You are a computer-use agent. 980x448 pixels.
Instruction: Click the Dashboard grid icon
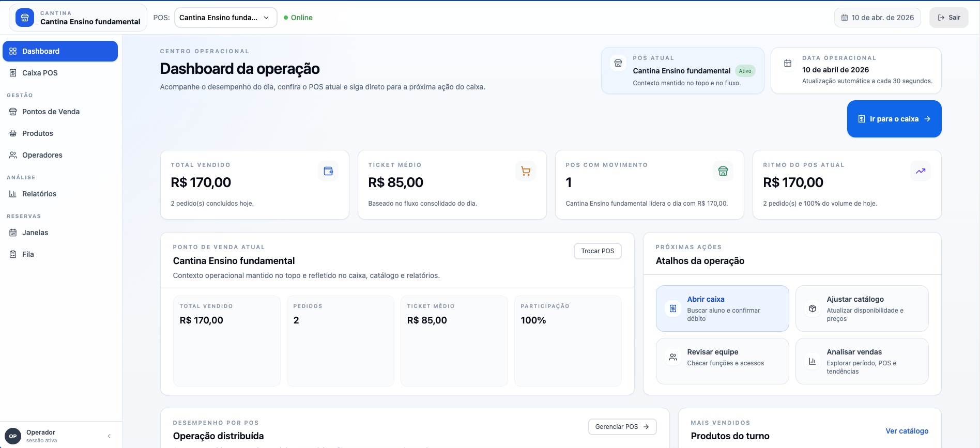pos(13,51)
